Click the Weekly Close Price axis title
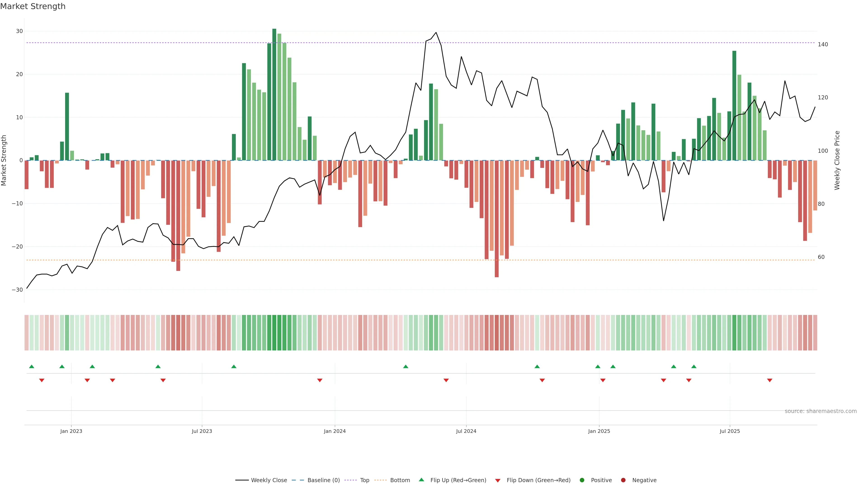 (837, 160)
